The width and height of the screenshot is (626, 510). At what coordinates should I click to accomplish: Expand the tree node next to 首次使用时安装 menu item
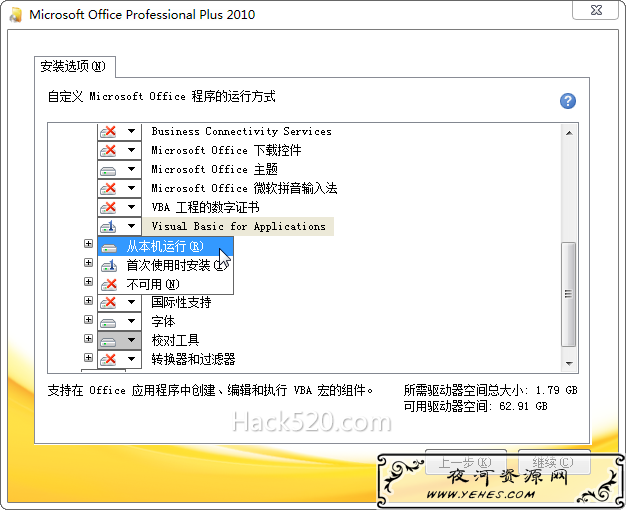(x=89, y=262)
